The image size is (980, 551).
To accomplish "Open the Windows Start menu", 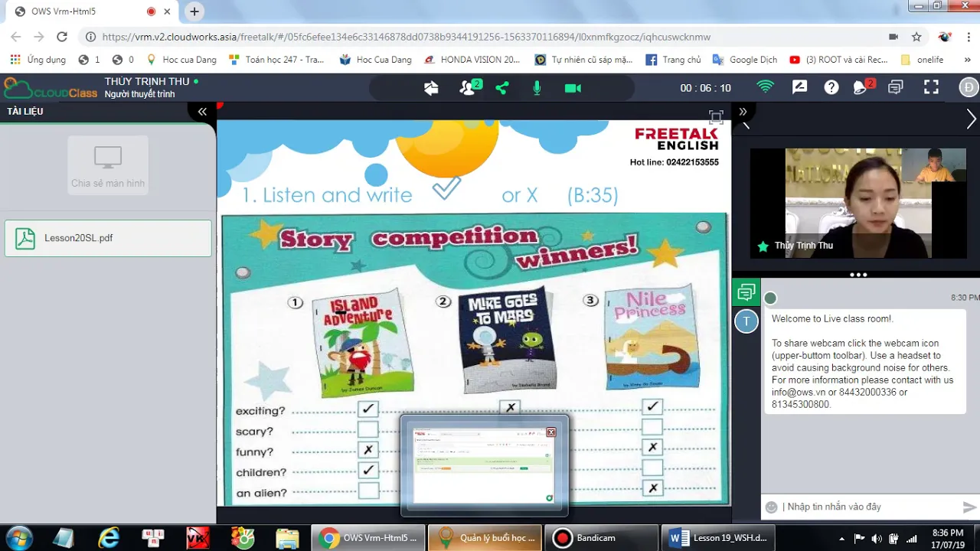I will (x=18, y=537).
